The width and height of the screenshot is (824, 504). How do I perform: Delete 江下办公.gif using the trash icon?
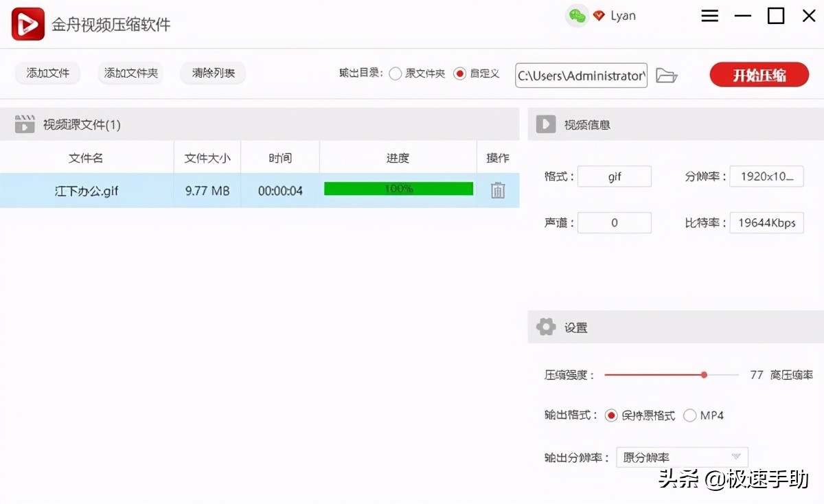coord(497,190)
